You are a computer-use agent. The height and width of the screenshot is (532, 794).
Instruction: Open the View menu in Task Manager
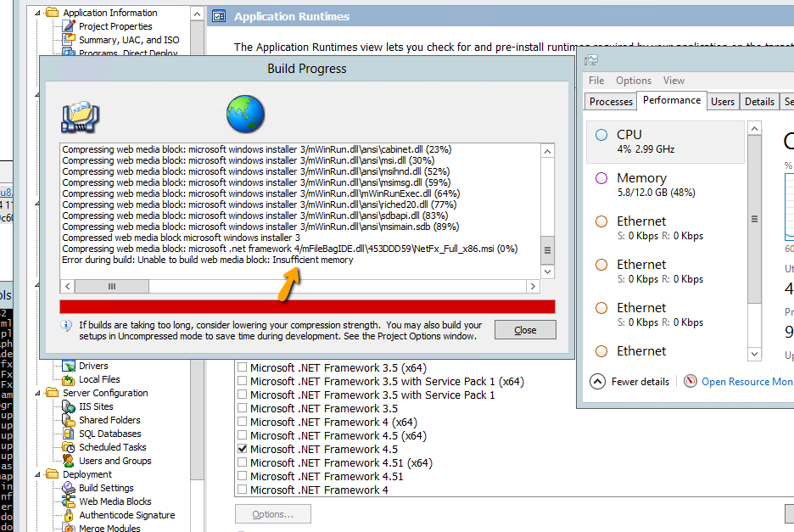tap(674, 81)
